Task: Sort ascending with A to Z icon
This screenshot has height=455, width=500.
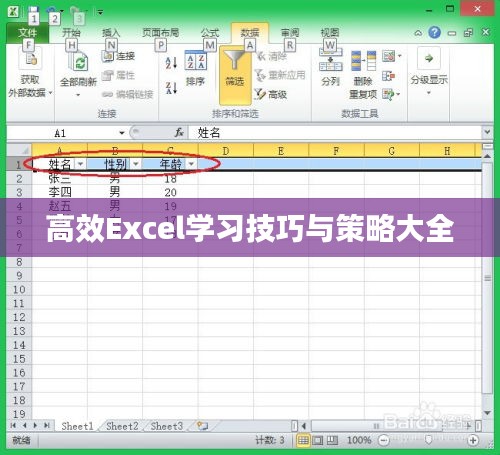Action: [171, 62]
